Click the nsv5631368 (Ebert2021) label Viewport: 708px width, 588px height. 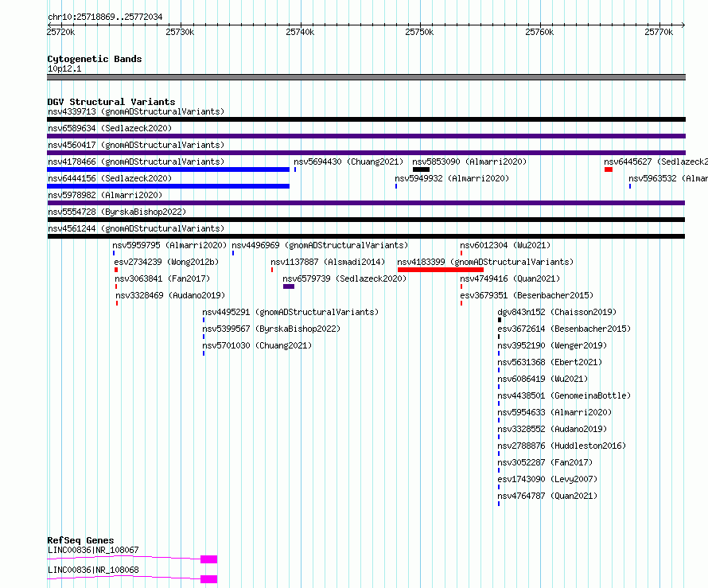550,362
